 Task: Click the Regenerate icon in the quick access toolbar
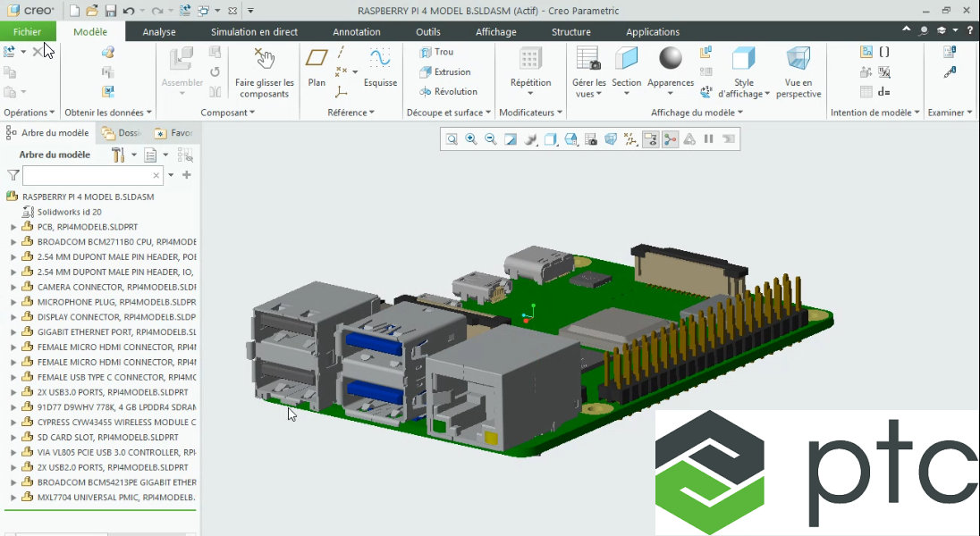point(184,11)
